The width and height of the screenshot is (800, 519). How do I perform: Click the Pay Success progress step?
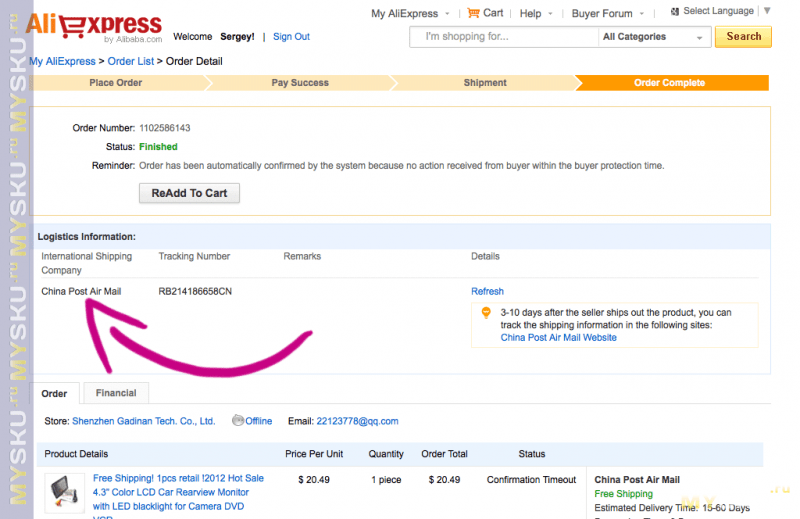pyautogui.click(x=300, y=83)
